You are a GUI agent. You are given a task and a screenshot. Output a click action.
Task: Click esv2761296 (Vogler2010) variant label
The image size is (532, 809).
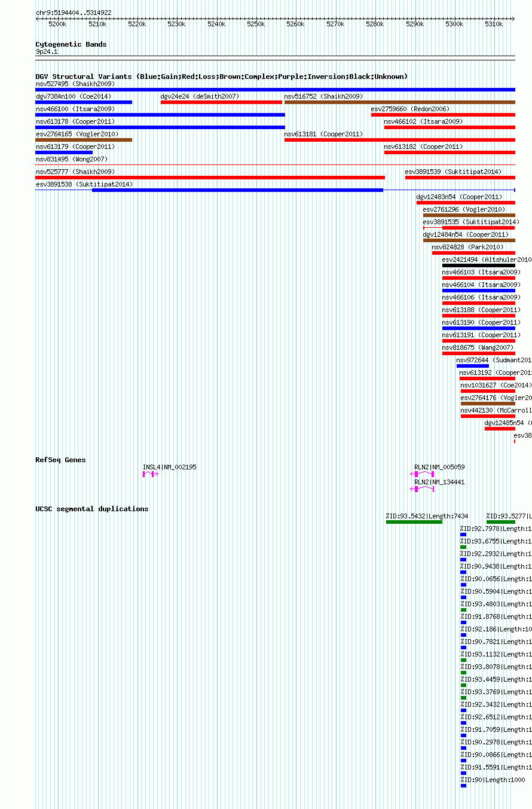pos(464,209)
